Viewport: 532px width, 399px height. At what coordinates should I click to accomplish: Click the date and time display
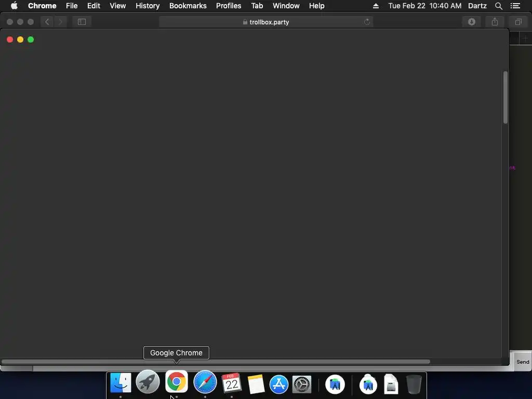pos(425,6)
